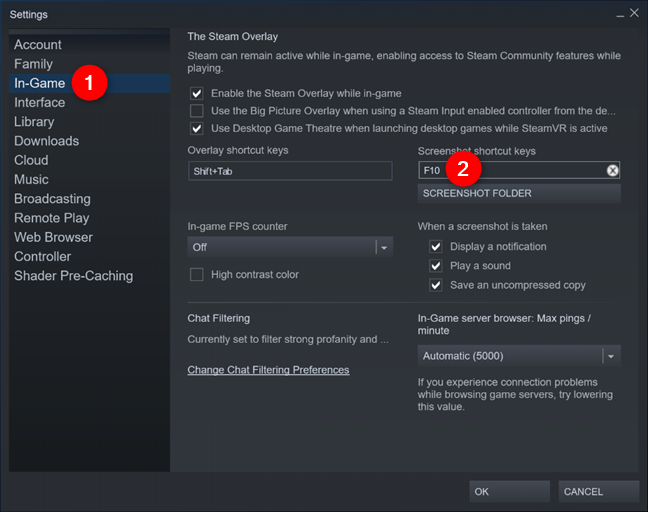Clear the screenshot shortcut key field
The image size is (648, 512).
(x=612, y=170)
